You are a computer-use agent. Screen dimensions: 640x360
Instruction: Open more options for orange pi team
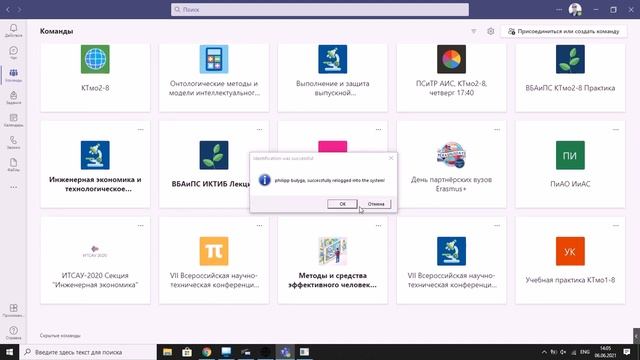259,225
